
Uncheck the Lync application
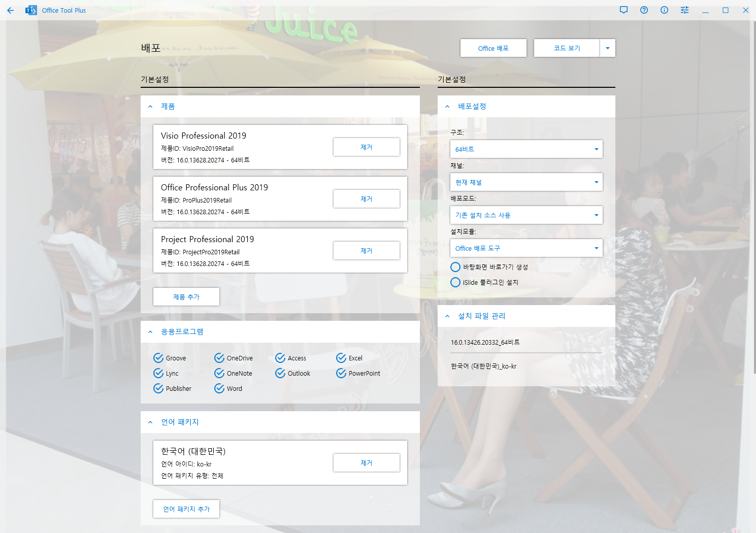click(x=158, y=373)
